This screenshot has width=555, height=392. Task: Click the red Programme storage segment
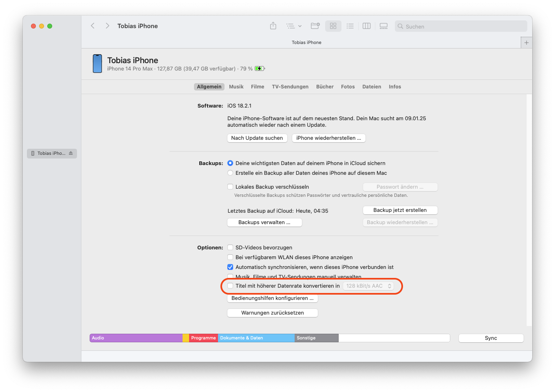[x=203, y=338]
